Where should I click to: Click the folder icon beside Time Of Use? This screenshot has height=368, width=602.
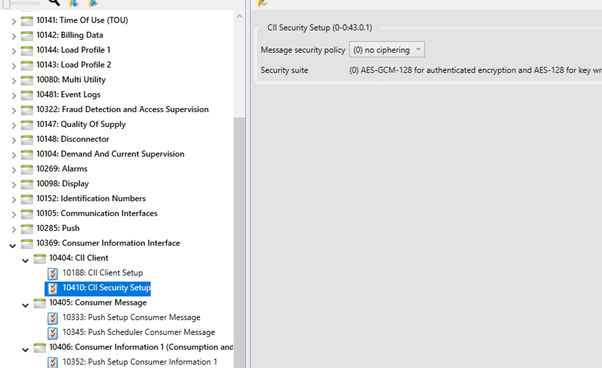[x=27, y=21]
